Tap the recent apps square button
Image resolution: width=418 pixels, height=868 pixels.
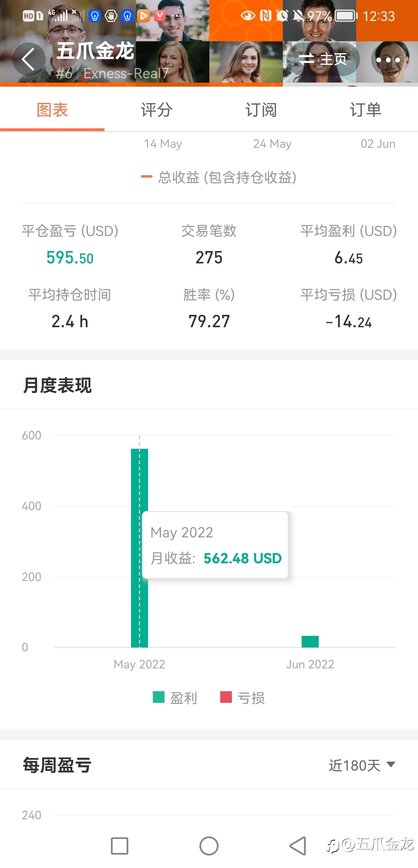pyautogui.click(x=120, y=846)
